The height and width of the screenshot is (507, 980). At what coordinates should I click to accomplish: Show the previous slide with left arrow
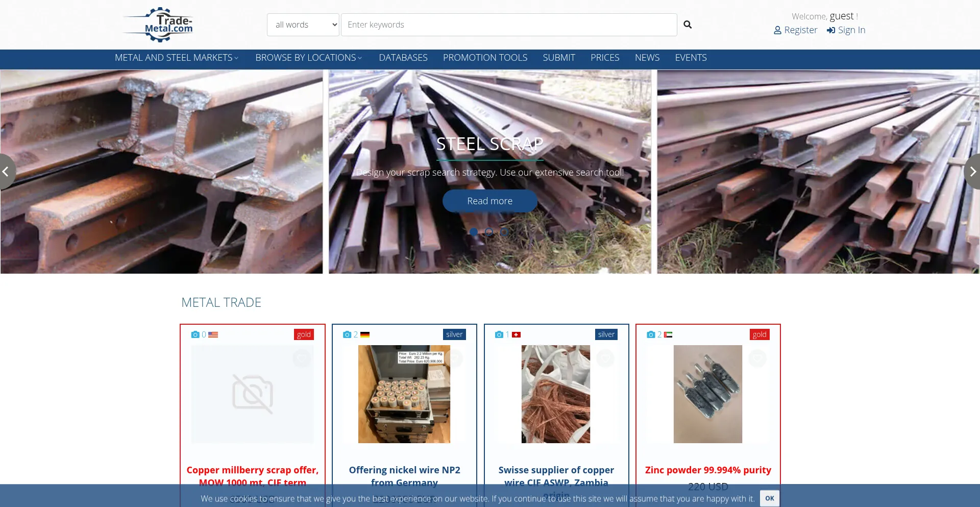click(6, 172)
